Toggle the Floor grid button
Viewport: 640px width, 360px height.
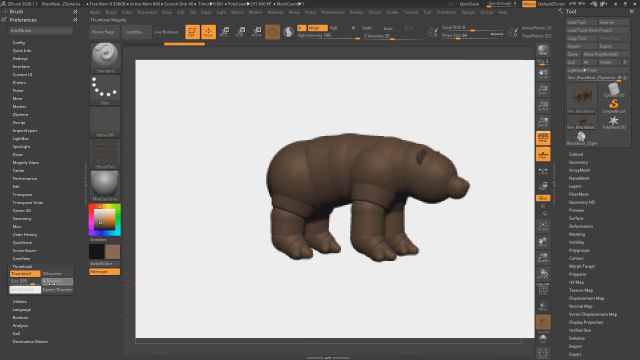click(x=543, y=154)
